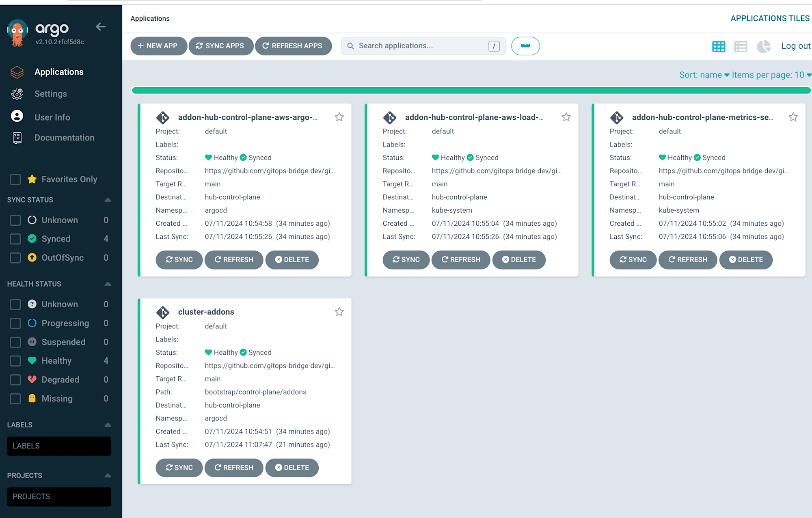Click the tile view grid icon
The height and width of the screenshot is (518, 812).
click(x=719, y=45)
